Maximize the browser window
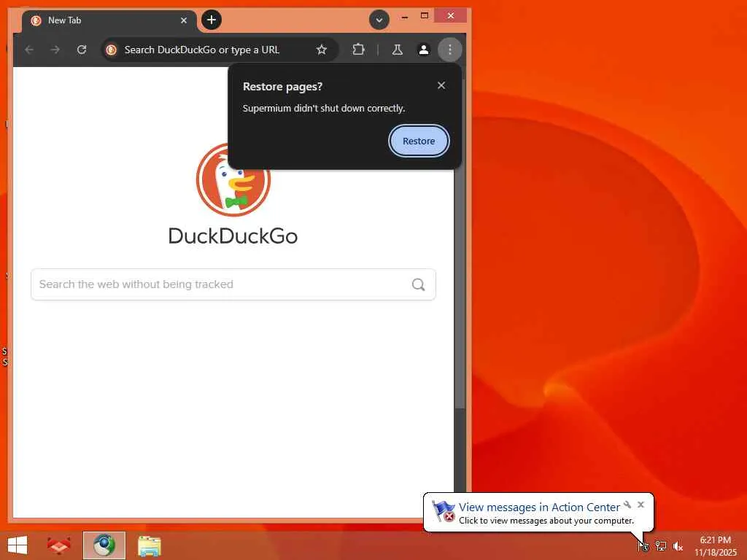 (425, 16)
